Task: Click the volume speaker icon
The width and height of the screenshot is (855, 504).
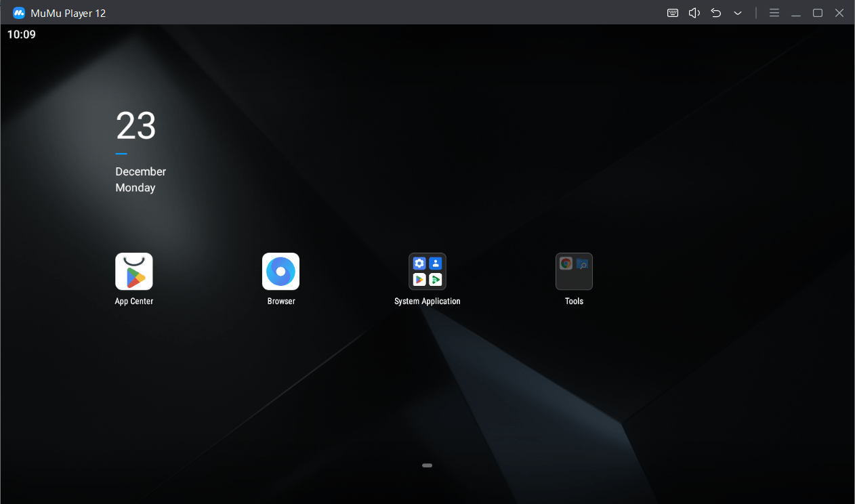Action: 694,13
